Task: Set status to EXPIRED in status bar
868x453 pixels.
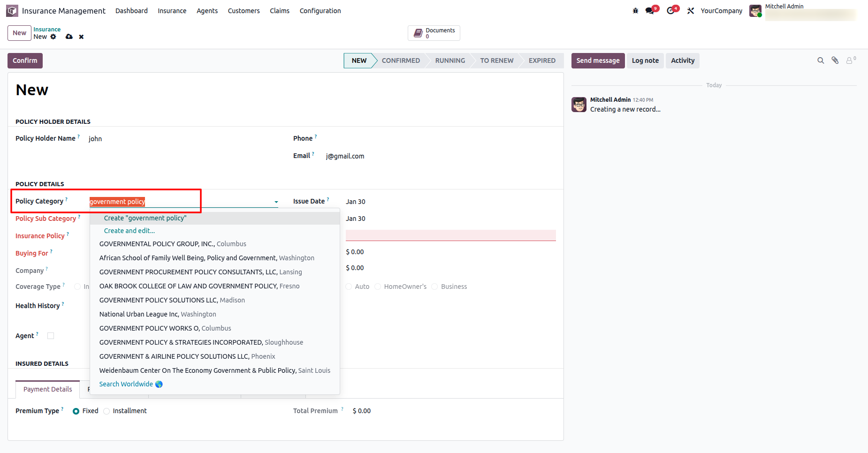Action: point(542,60)
